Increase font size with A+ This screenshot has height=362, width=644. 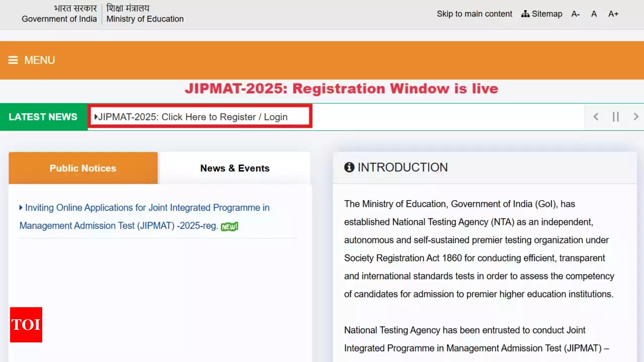[x=613, y=14]
